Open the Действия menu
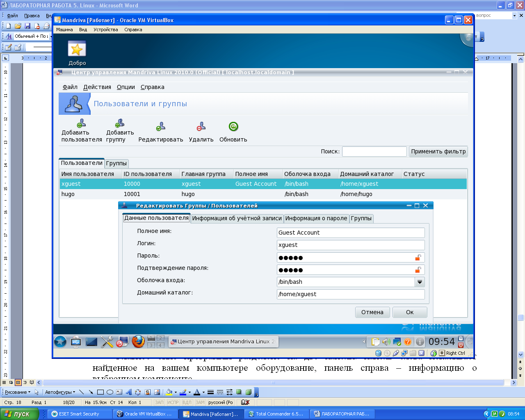 click(97, 87)
